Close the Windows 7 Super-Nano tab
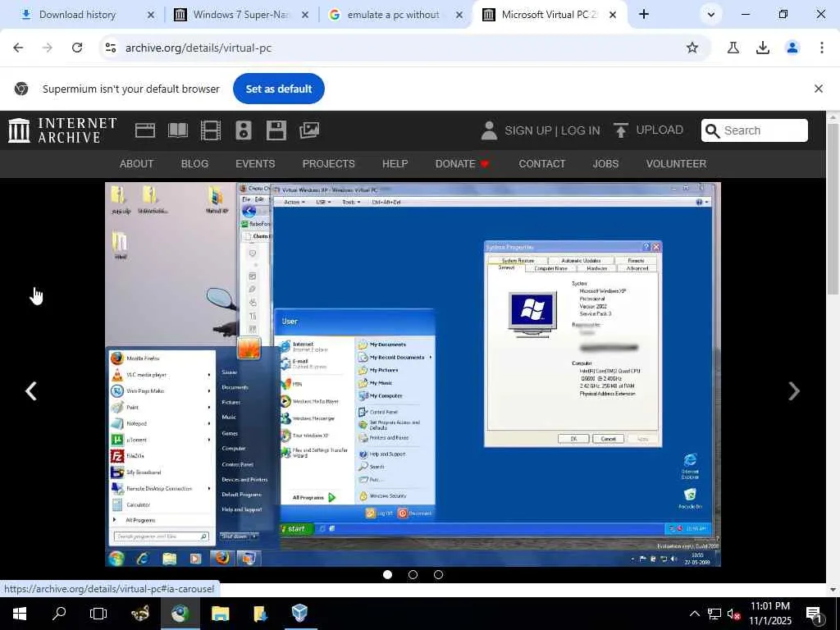Image resolution: width=840 pixels, height=630 pixels. [x=305, y=15]
